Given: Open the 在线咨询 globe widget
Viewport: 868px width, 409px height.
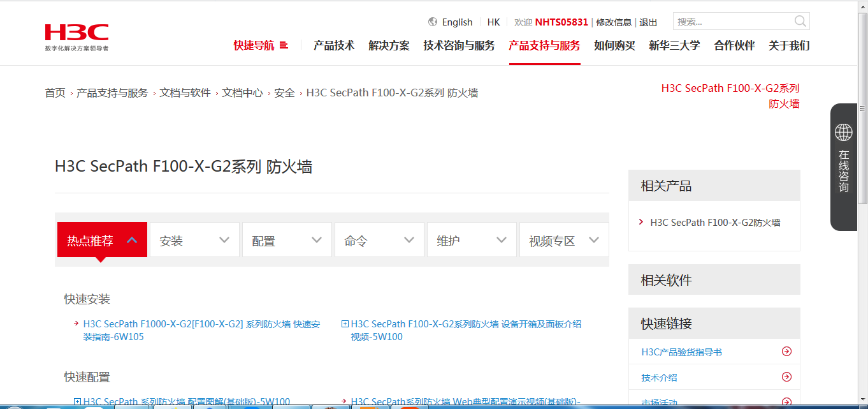Looking at the screenshot, I should coord(844,132).
